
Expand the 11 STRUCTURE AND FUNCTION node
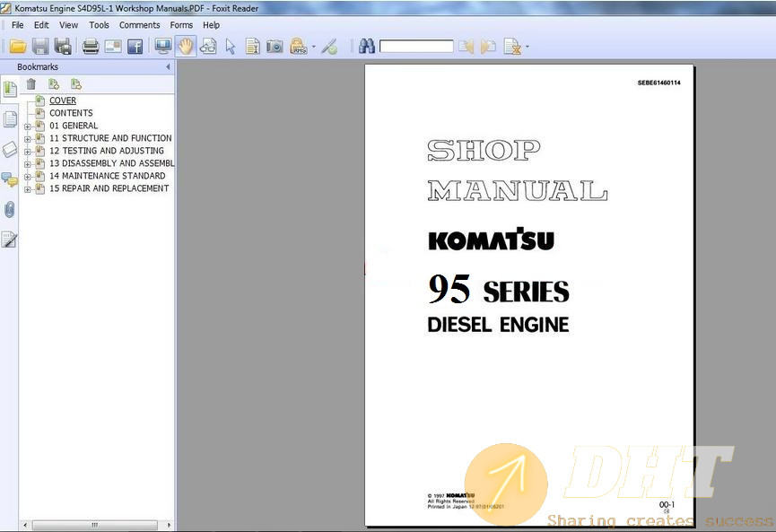click(28, 139)
